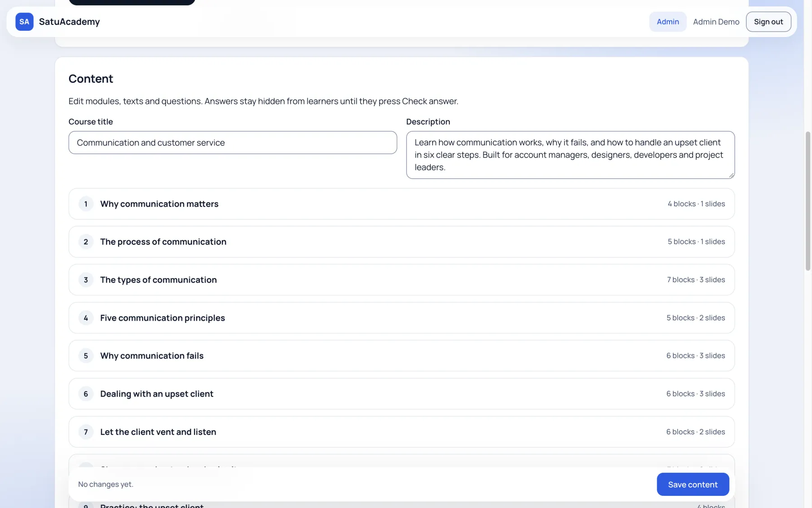
Task: Click number badge 6 of sixth module
Action: pos(86,394)
